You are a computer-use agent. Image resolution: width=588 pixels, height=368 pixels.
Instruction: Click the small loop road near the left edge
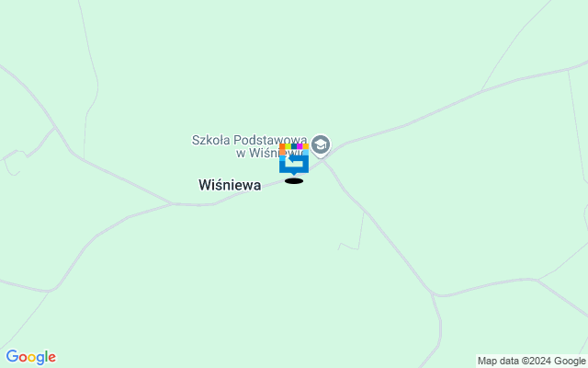pyautogui.click(x=15, y=163)
